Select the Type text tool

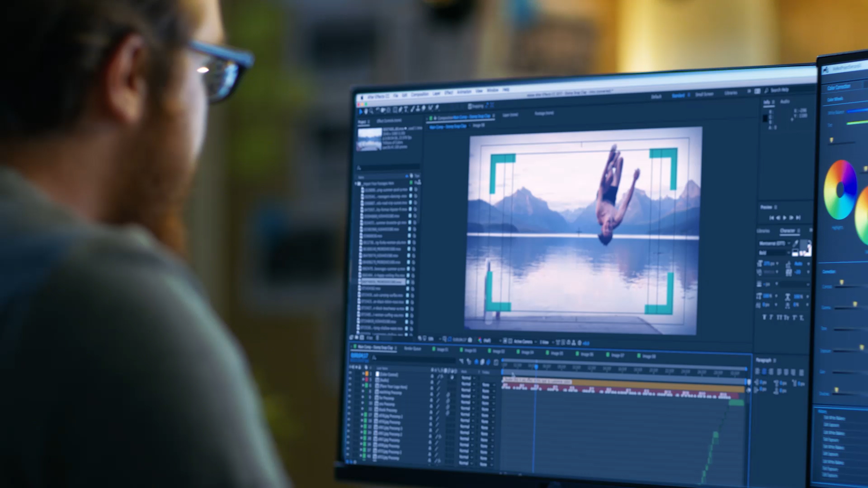406,109
